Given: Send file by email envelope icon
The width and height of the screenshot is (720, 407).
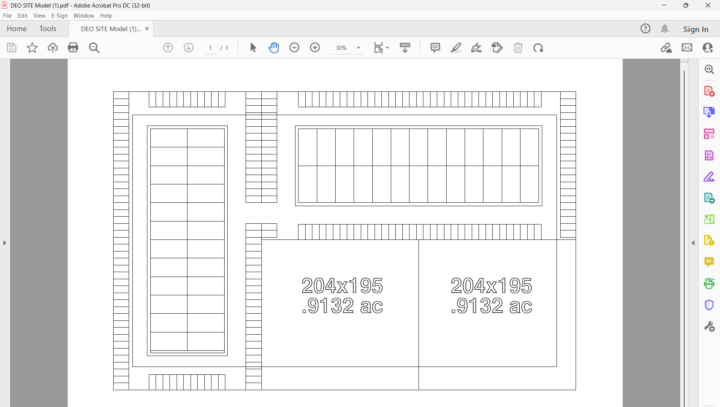Looking at the screenshot, I should tap(687, 48).
